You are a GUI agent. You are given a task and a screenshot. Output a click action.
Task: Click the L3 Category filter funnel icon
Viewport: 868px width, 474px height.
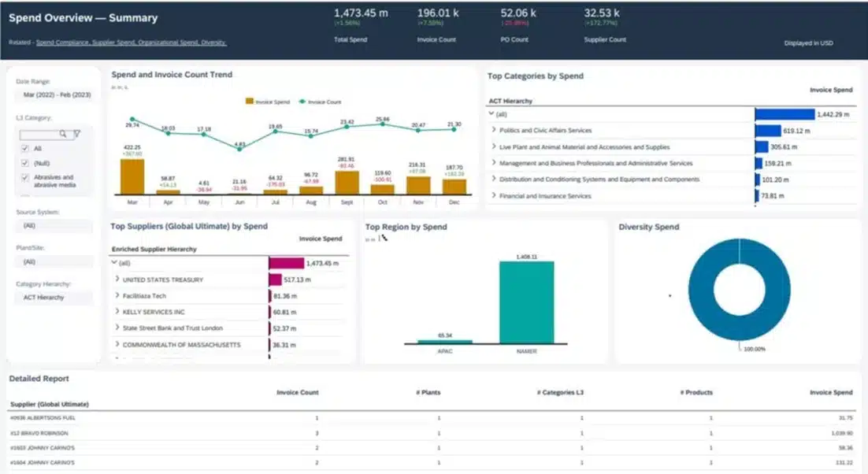[x=76, y=134]
